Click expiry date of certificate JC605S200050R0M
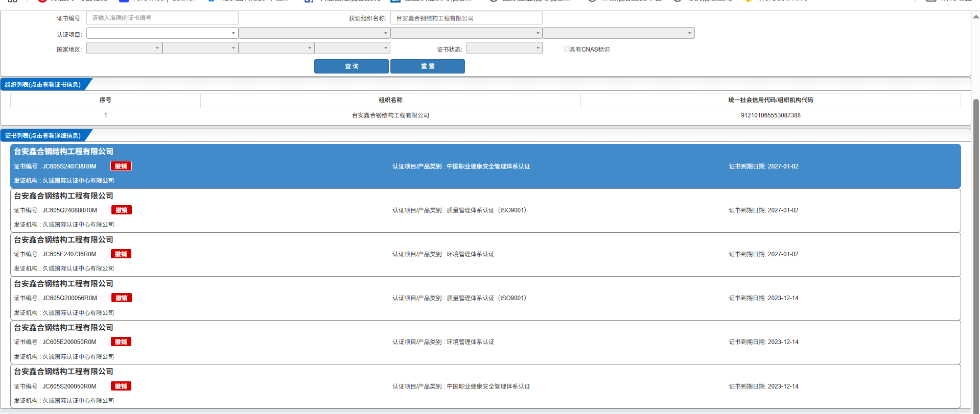Viewport: 980px width, 414px height. pos(763,386)
